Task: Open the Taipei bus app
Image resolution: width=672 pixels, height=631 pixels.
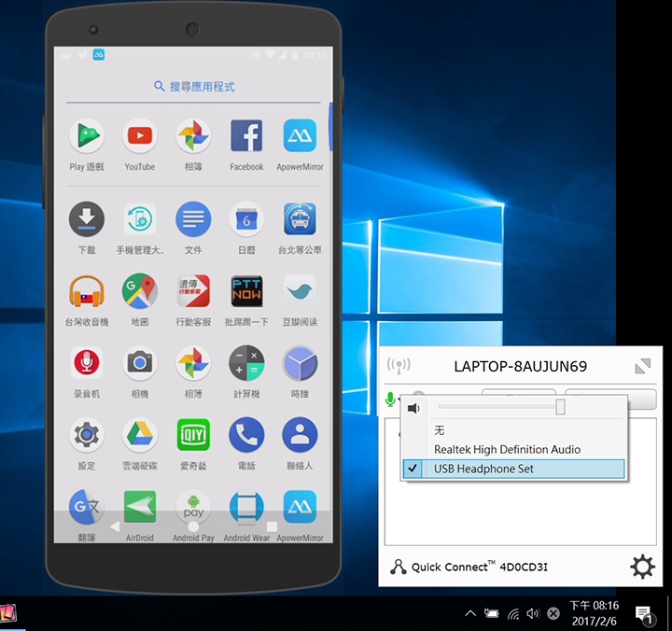Action: click(x=300, y=219)
